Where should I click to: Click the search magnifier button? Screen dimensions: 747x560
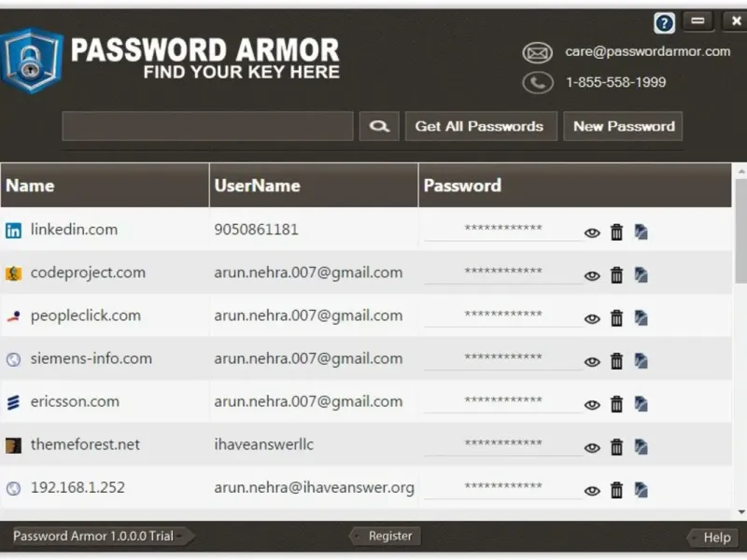tap(379, 127)
